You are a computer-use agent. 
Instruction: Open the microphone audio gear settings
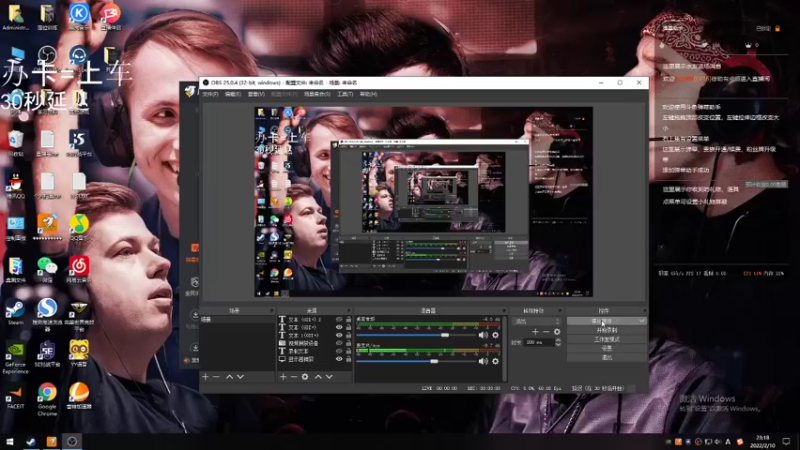tap(495, 361)
